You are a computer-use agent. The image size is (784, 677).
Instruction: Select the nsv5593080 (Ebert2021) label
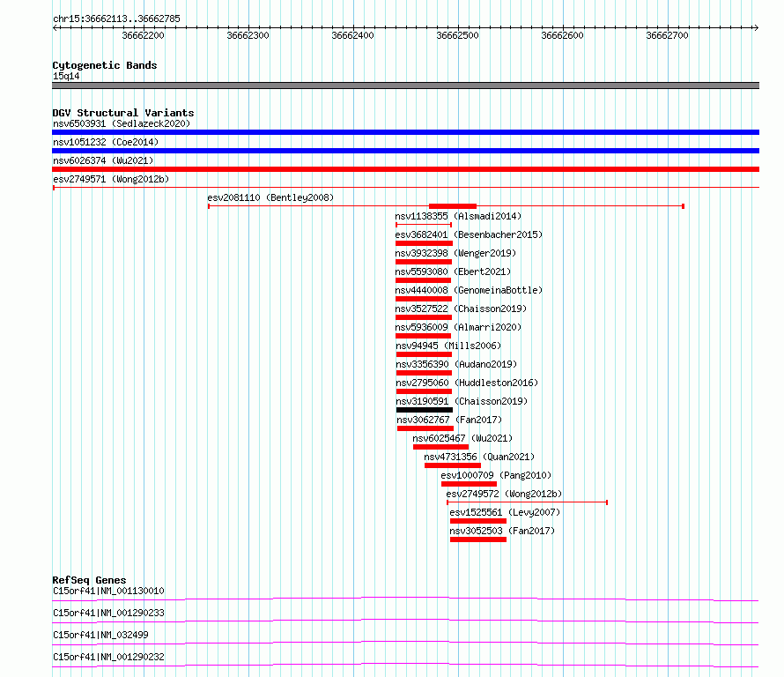tap(453, 272)
